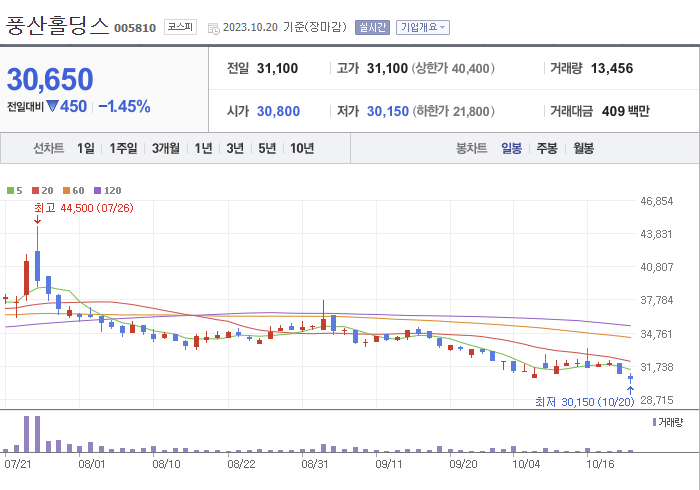Click the 08/10 date axis label
The width and height of the screenshot is (700, 490).
click(167, 464)
